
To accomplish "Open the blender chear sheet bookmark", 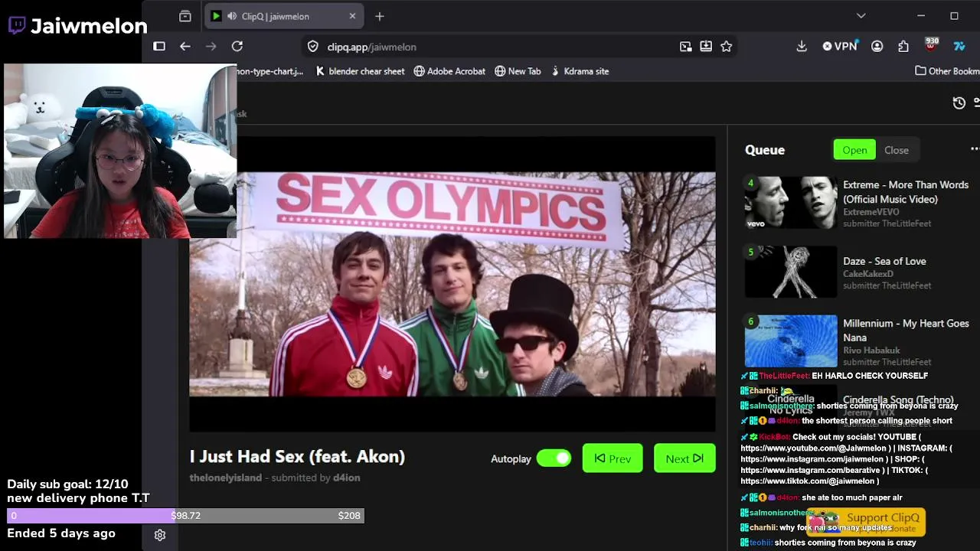I will [360, 71].
